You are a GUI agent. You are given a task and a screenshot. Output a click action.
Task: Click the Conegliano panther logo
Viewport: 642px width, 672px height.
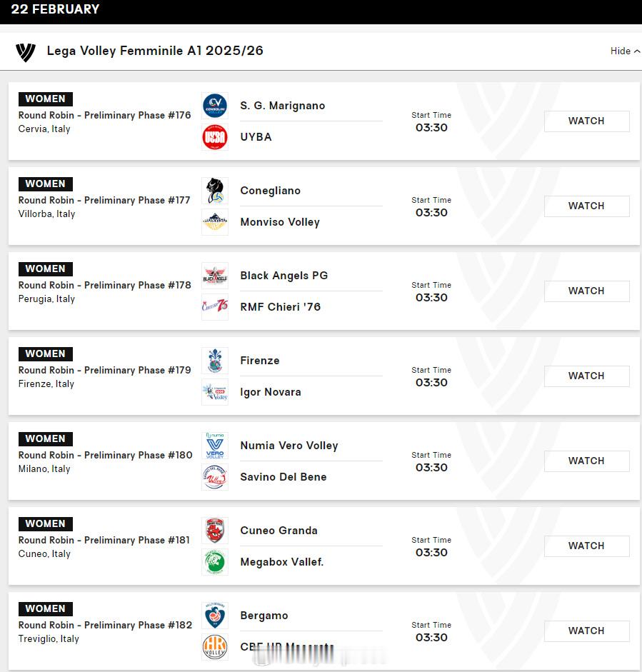pyautogui.click(x=215, y=191)
